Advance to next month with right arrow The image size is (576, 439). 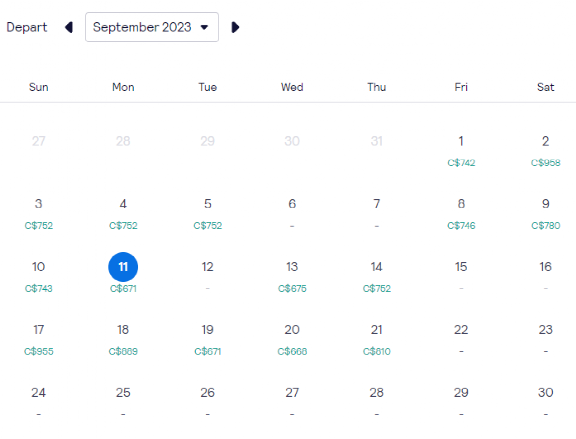(x=235, y=27)
